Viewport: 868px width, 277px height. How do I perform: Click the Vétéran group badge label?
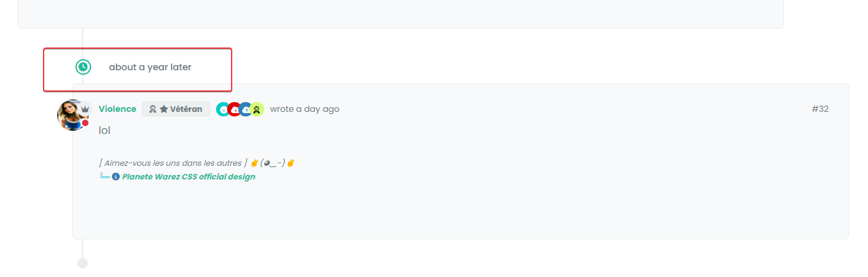(185, 109)
